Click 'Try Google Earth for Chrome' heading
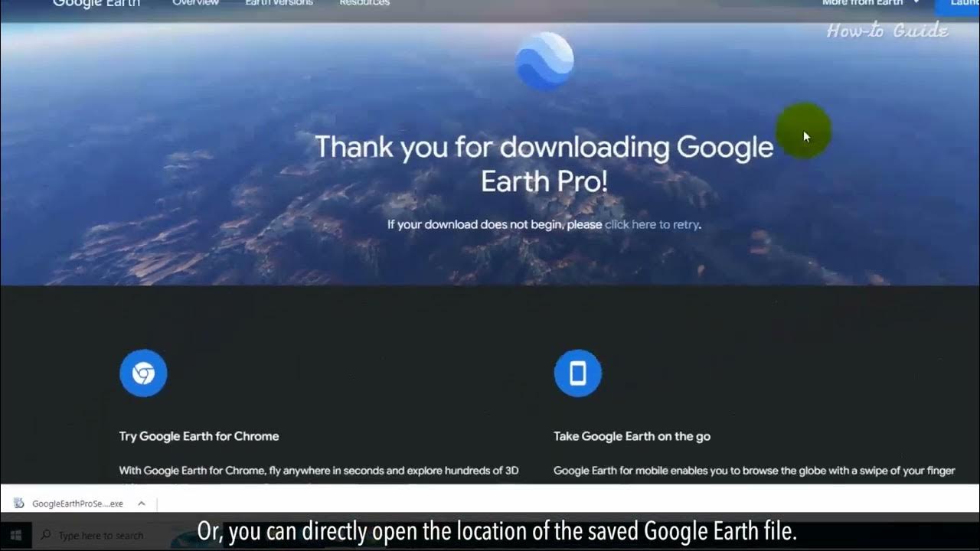This screenshot has height=551, width=980. point(199,436)
